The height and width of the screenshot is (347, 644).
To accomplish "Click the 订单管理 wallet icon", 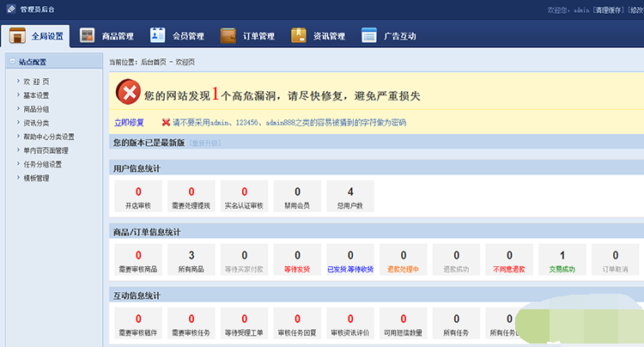I will coord(228,36).
